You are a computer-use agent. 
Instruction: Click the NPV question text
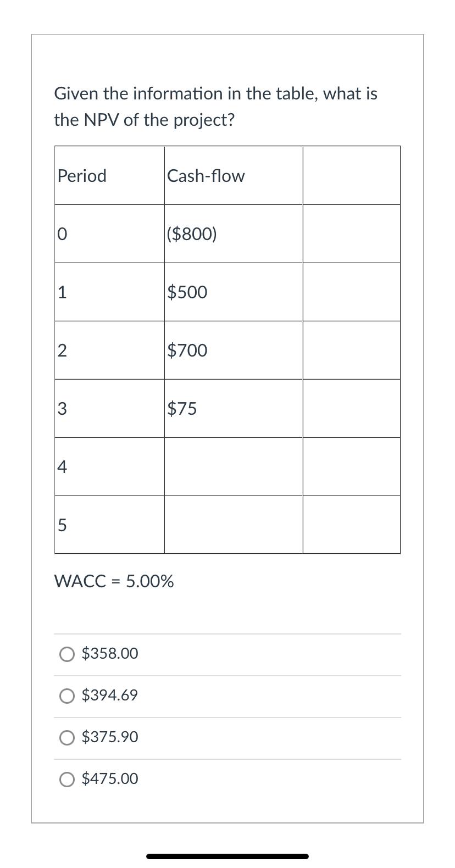click(x=215, y=107)
